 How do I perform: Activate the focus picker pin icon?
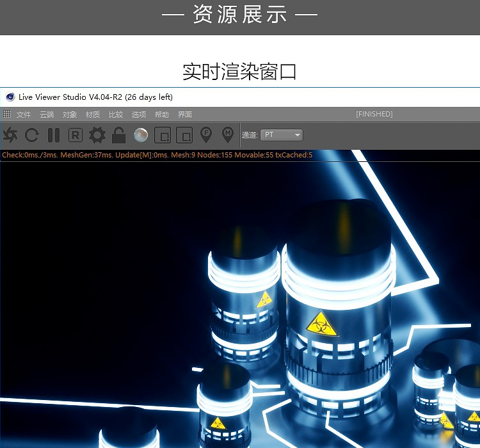click(x=206, y=135)
